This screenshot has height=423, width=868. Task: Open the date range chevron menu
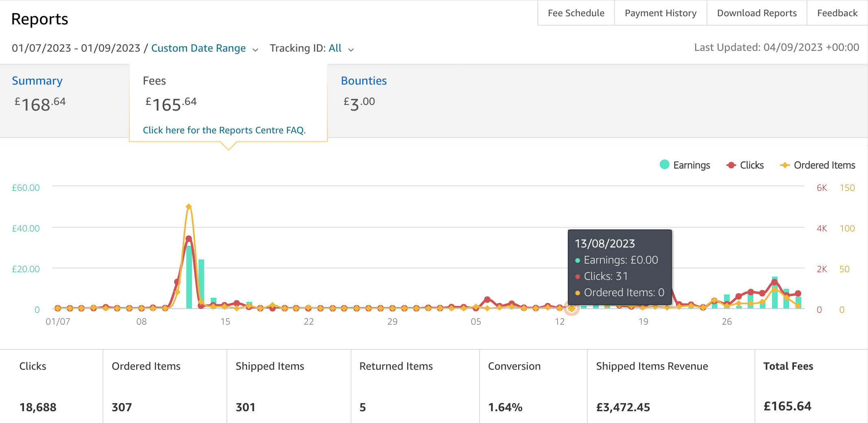(255, 49)
